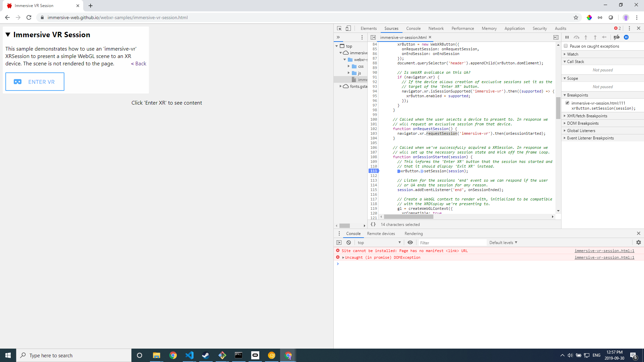Expand the Event Listener Breakpoints section
Screen dimensions: 644x362
tap(590, 138)
